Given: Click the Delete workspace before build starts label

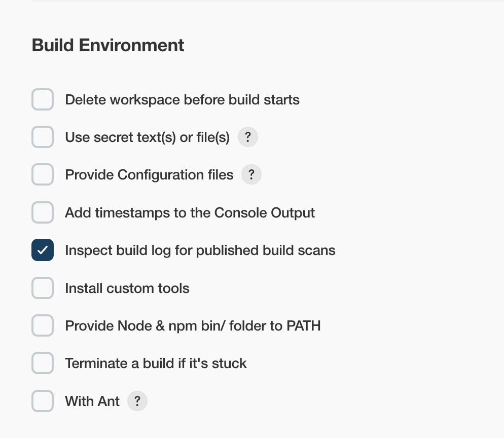Looking at the screenshot, I should click(182, 100).
